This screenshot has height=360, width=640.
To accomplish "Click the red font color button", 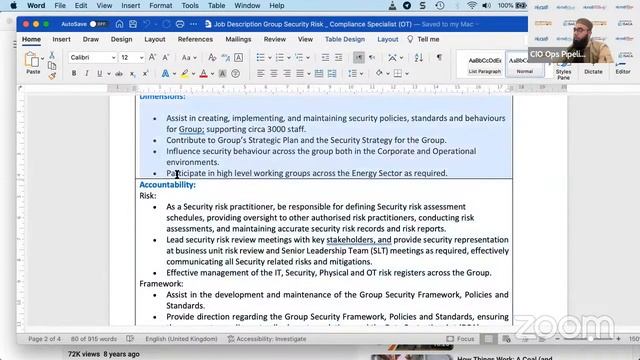I will click(x=204, y=74).
